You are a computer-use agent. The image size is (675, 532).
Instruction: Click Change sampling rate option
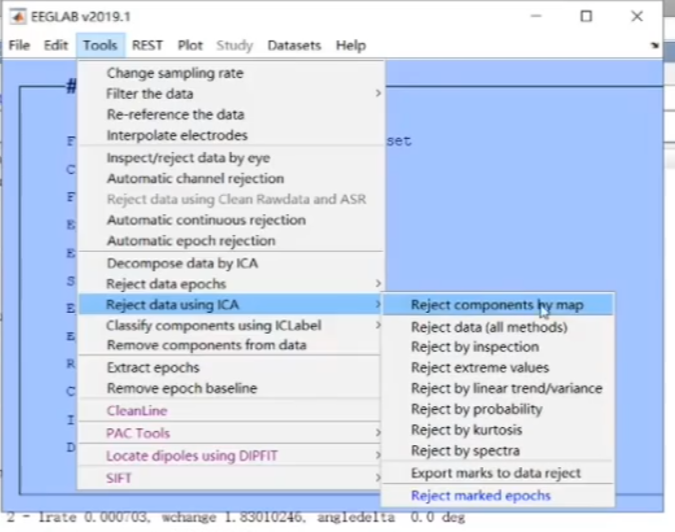click(x=174, y=72)
